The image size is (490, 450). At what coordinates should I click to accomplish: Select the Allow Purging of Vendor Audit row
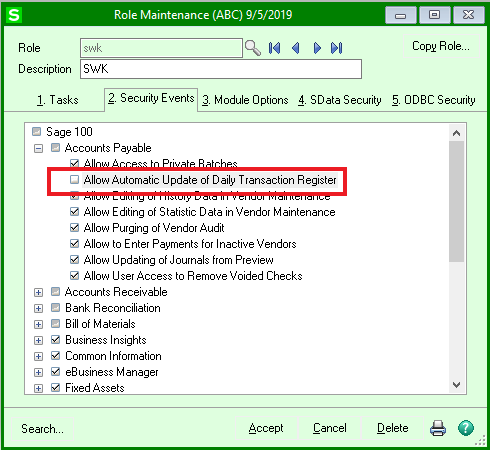(x=154, y=228)
